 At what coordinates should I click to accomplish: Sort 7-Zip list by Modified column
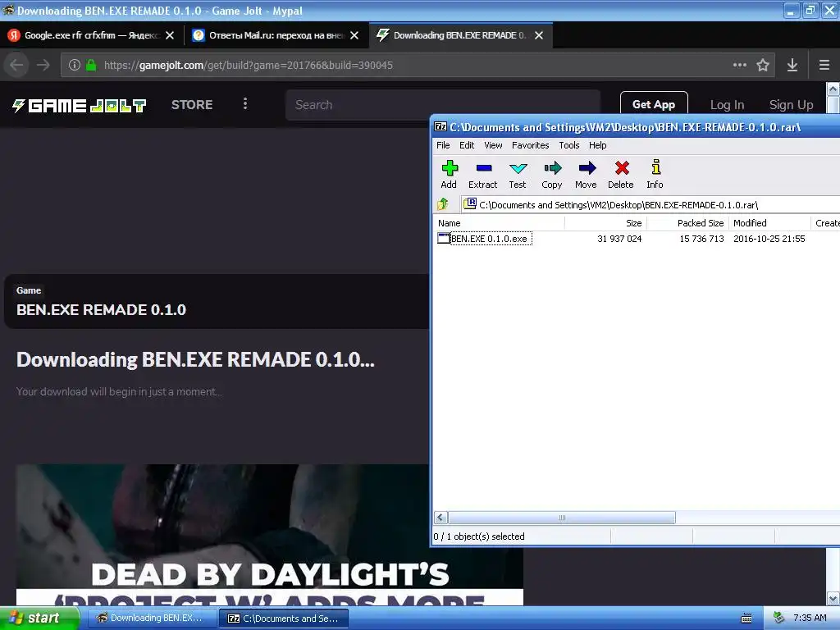(x=769, y=223)
